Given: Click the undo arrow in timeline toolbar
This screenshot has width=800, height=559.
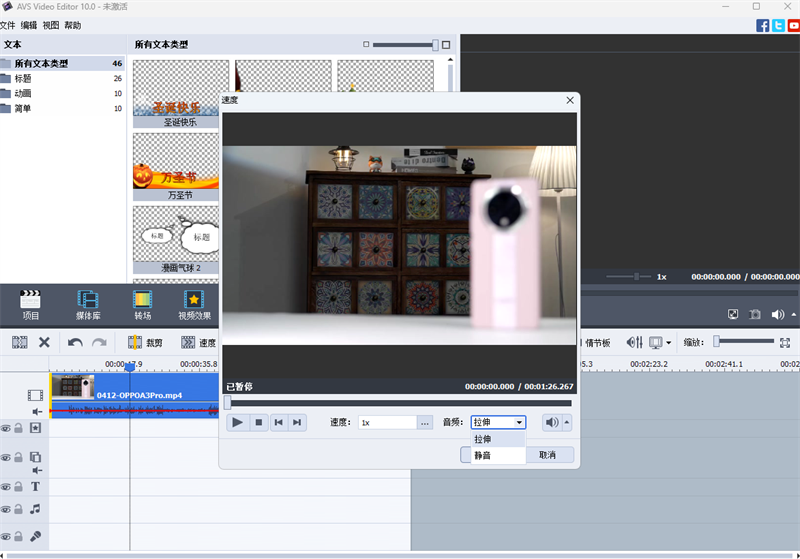Looking at the screenshot, I should pyautogui.click(x=75, y=342).
